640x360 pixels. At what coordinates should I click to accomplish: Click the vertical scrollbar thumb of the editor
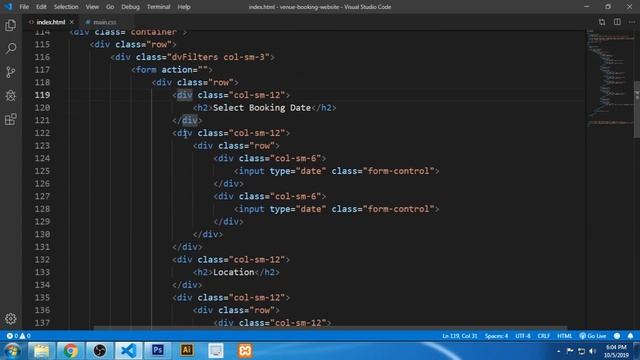637,109
